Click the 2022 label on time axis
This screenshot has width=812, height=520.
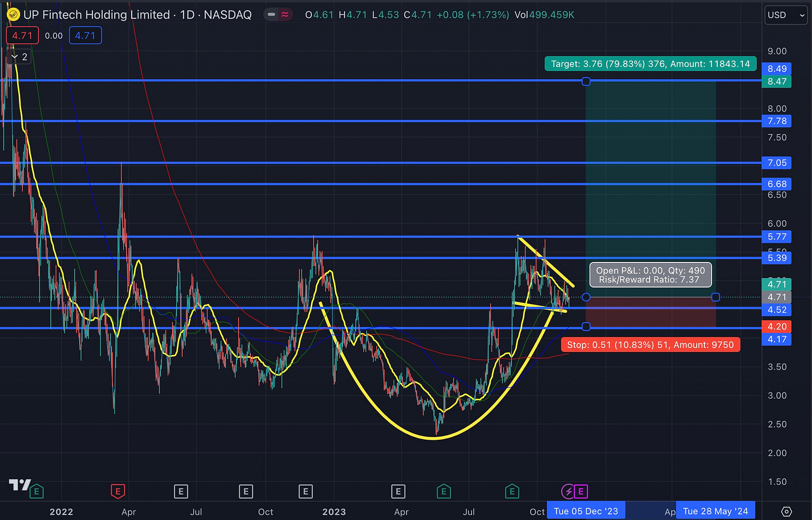click(61, 512)
